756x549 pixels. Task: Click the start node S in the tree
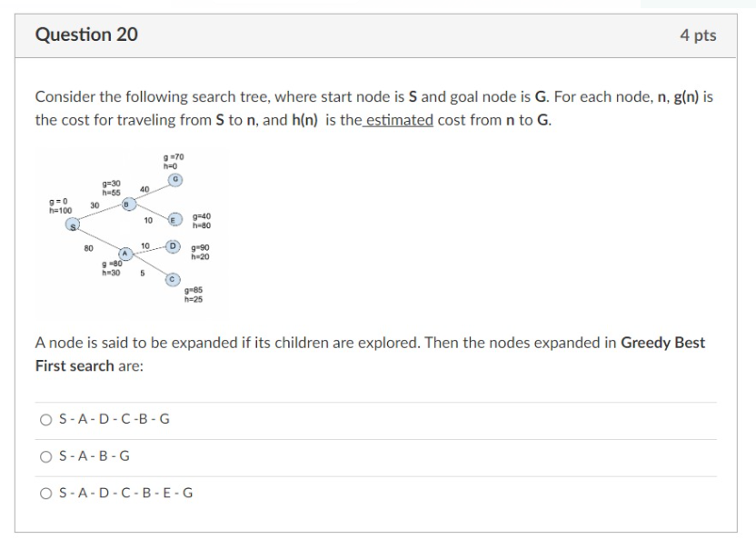coord(73,225)
